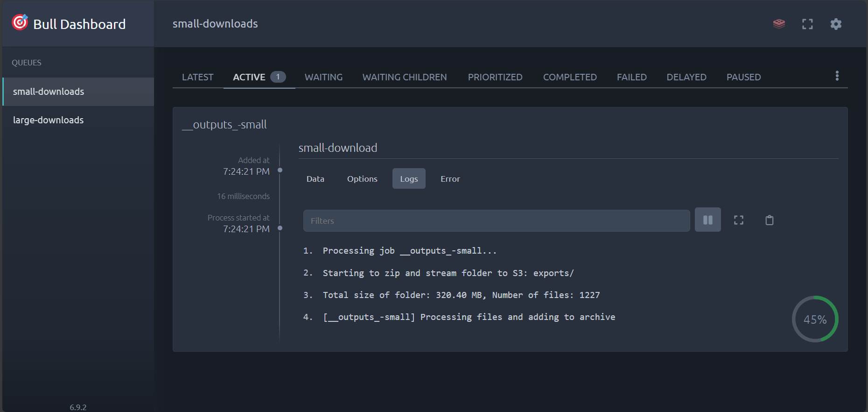Open the WAITING jobs tab
This screenshot has width=868, height=412.
click(x=323, y=77)
